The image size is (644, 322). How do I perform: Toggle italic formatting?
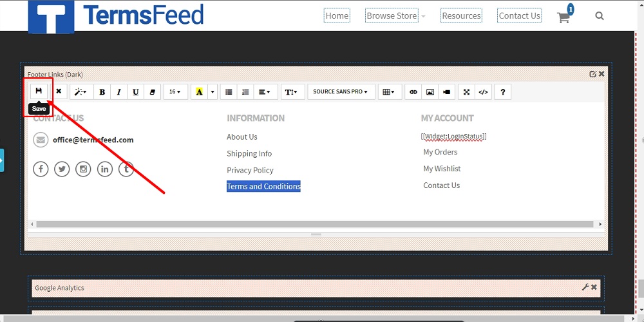(118, 91)
